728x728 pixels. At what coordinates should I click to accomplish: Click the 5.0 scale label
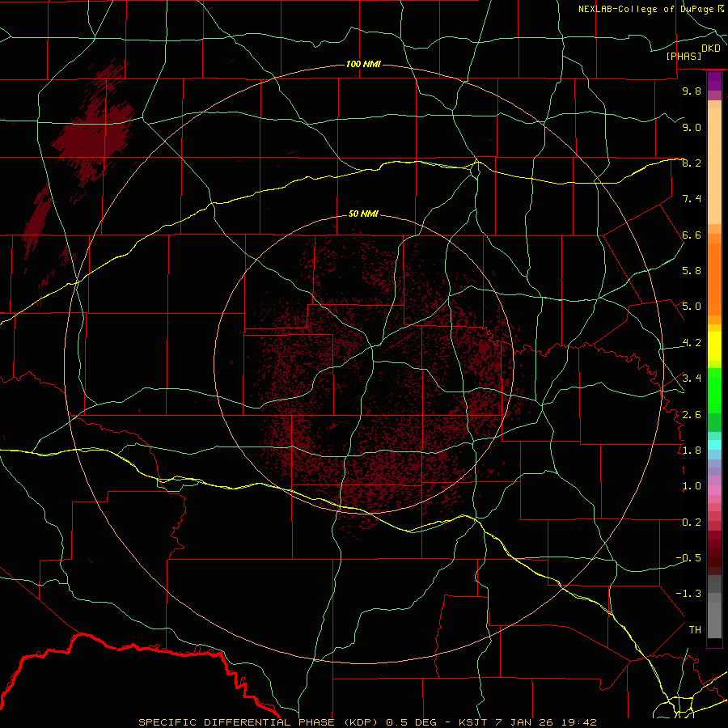coord(692,307)
